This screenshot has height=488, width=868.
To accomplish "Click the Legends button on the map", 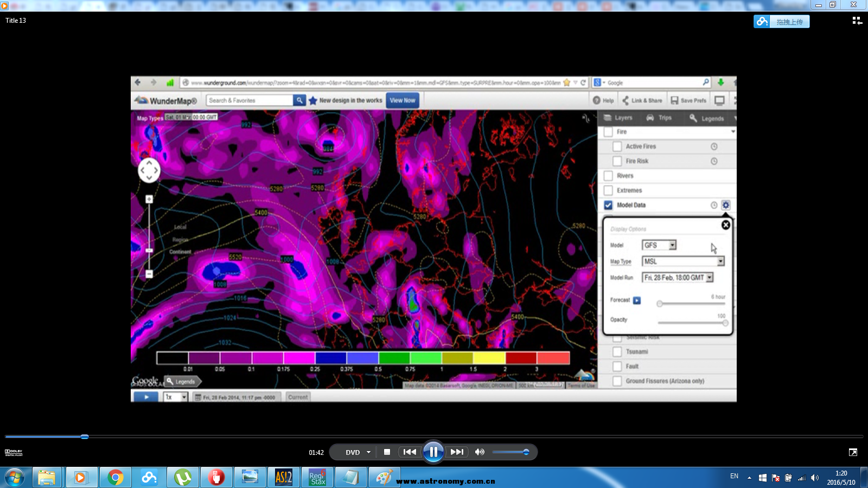I will point(183,381).
